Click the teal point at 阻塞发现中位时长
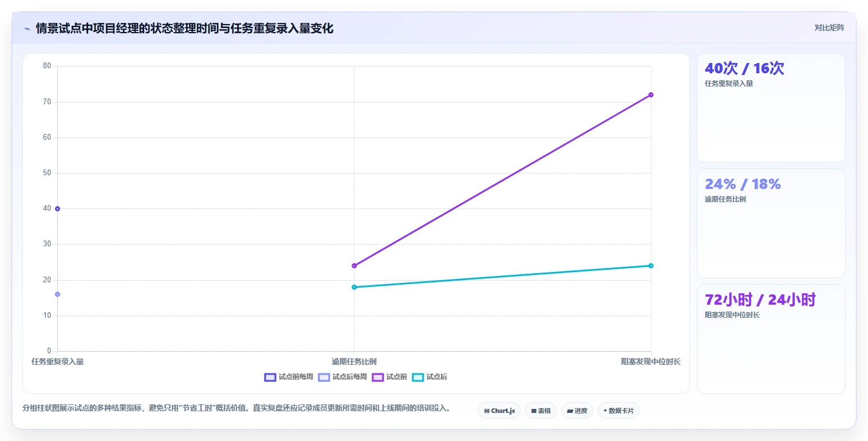Viewport: 868px width, 441px height. (x=651, y=266)
